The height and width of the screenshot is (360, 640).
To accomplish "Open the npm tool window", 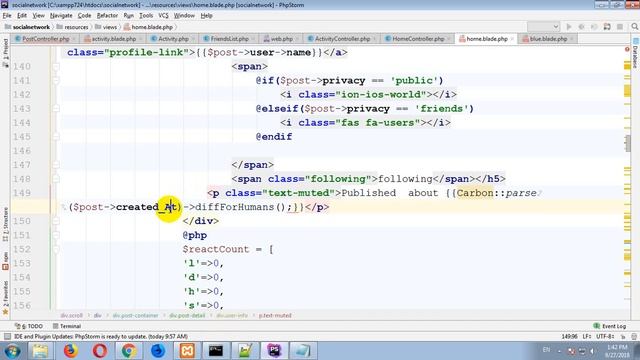I will [5, 261].
